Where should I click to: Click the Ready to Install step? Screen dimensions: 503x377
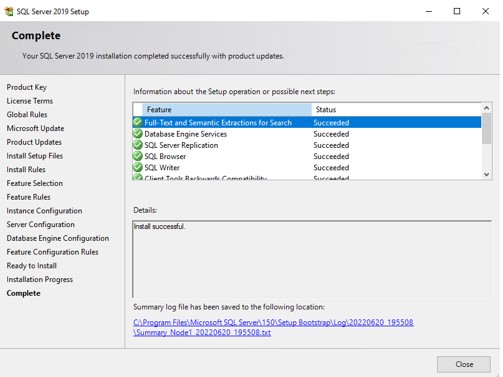(x=32, y=266)
